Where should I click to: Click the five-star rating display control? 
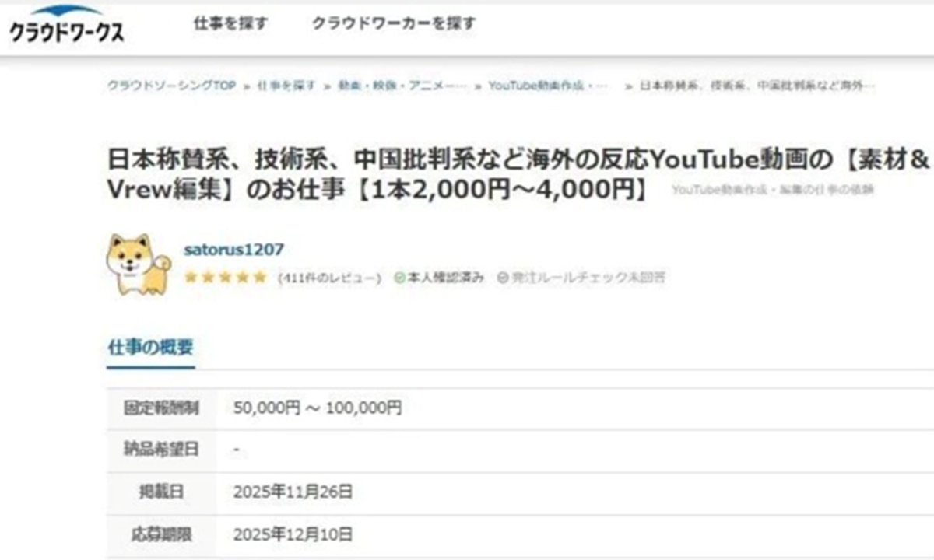223,275
